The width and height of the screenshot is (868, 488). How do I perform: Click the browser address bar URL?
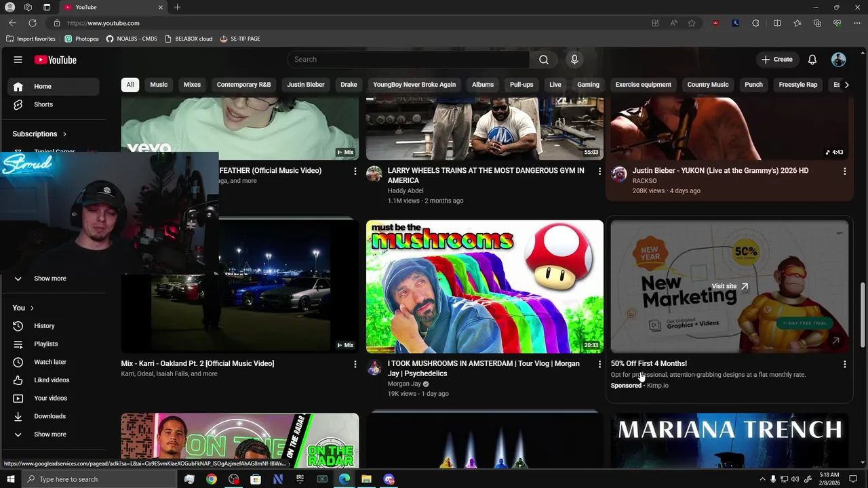click(x=103, y=23)
